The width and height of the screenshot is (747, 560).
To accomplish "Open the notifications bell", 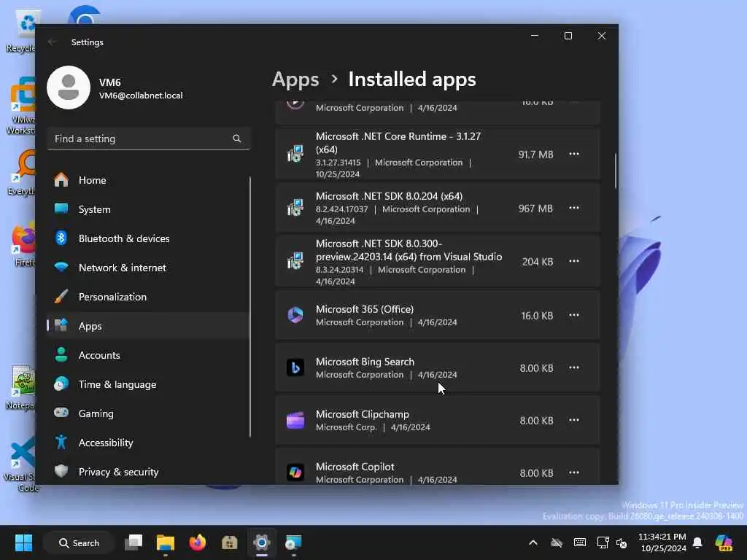I will [697, 542].
